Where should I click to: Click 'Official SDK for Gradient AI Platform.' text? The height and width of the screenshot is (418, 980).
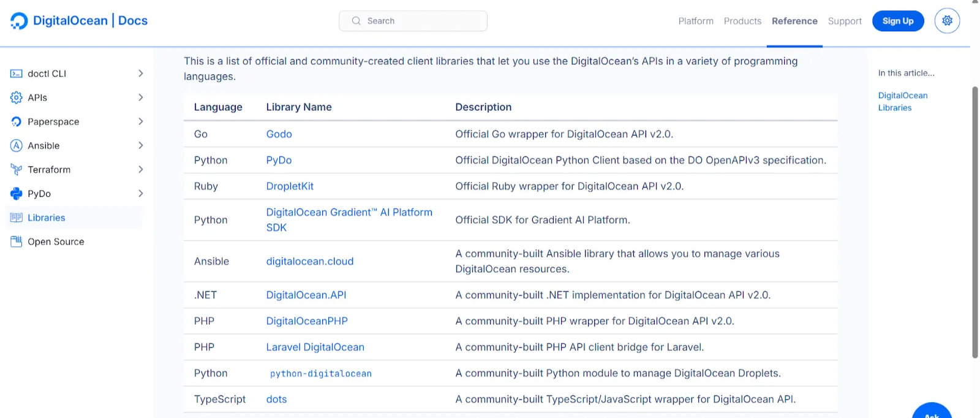tap(543, 220)
